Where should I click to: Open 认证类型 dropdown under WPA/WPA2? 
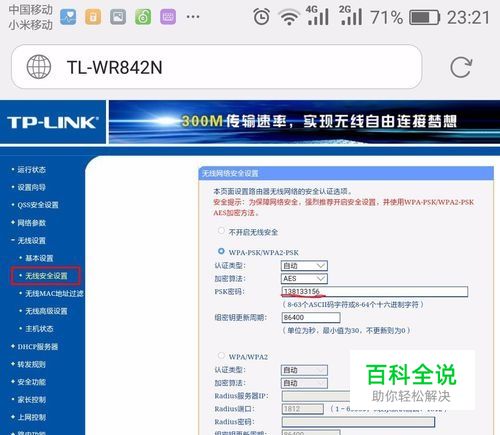coord(304,370)
